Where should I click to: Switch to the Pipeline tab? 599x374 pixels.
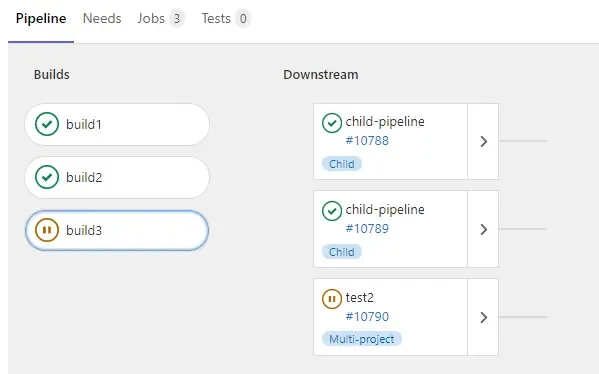click(x=41, y=18)
